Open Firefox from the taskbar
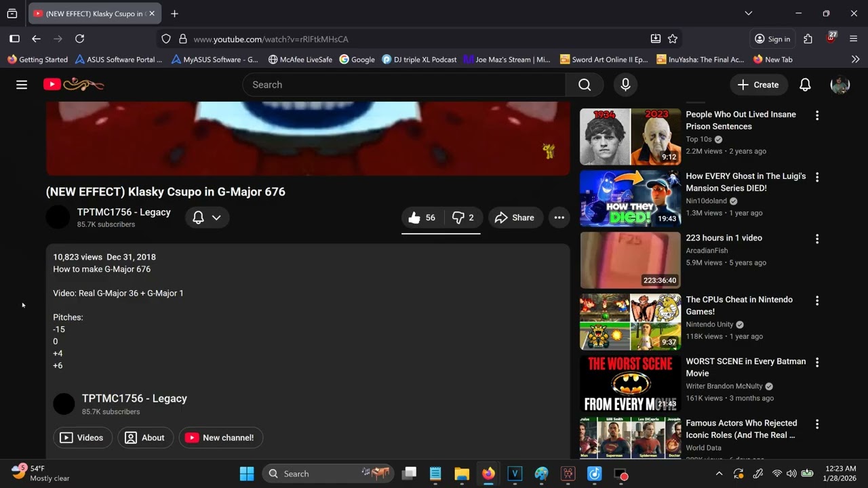868x488 pixels. pos(488,474)
